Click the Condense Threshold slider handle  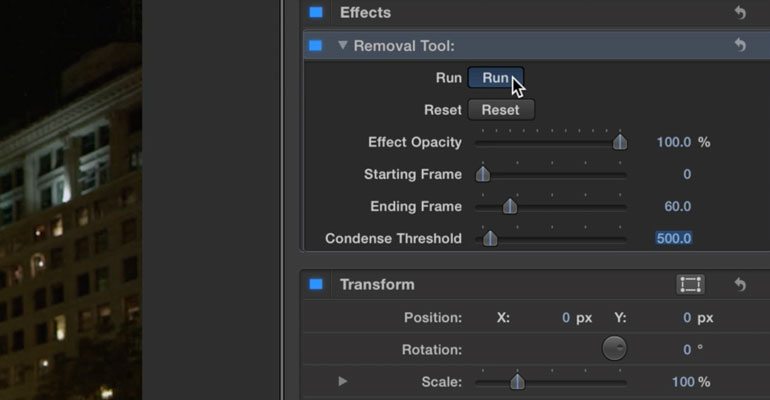490,238
